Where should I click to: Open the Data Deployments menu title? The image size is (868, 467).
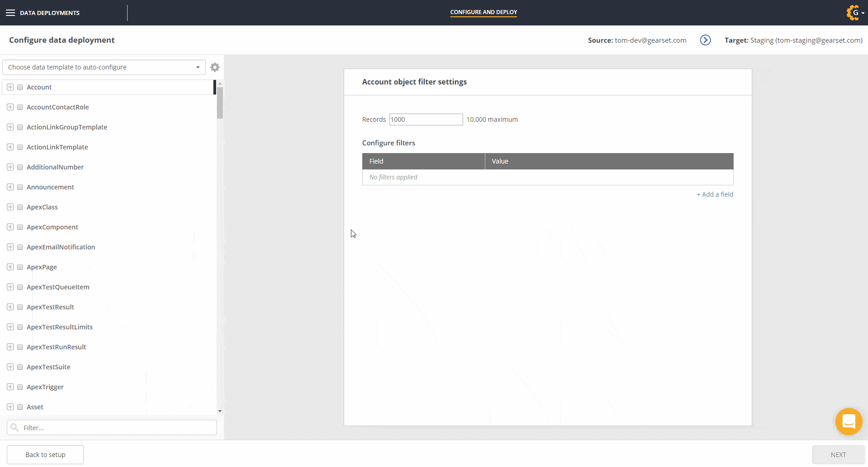49,13
